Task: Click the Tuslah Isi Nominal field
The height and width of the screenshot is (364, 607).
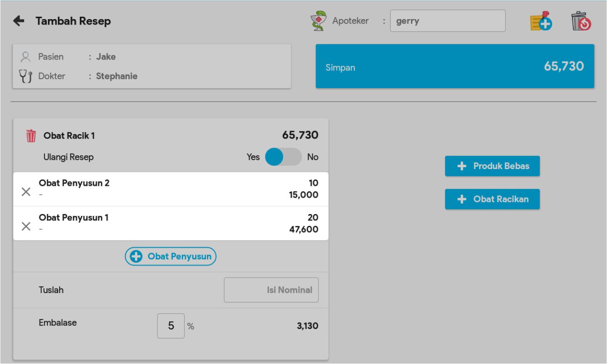Action: coord(271,290)
